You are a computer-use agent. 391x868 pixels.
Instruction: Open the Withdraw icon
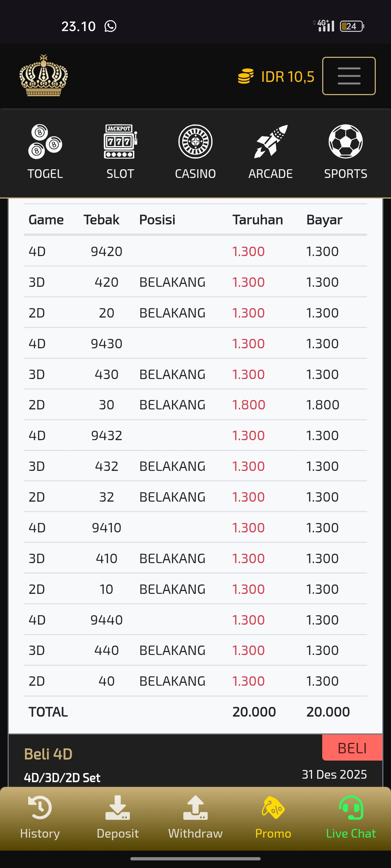tap(195, 808)
